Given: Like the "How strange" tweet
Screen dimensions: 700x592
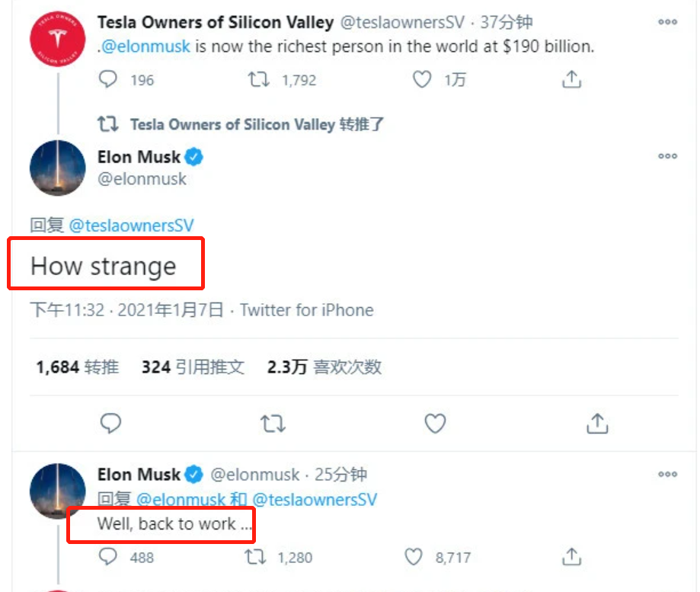Looking at the screenshot, I should pos(435,424).
